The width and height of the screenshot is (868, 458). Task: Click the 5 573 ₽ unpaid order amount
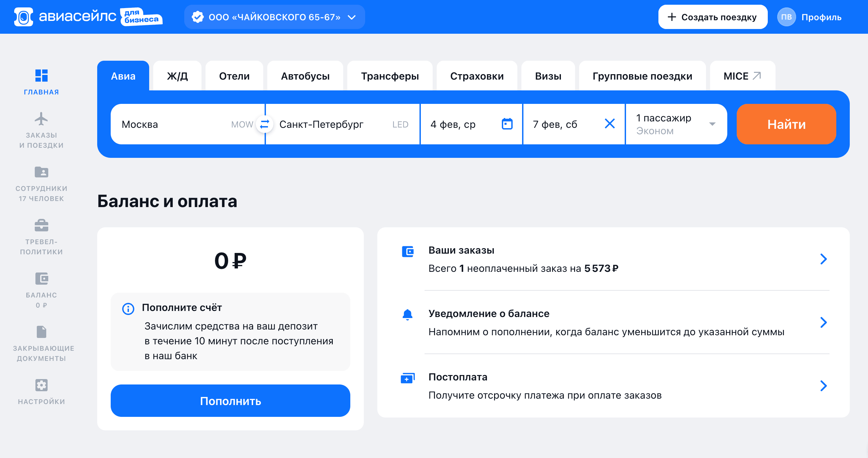(601, 268)
